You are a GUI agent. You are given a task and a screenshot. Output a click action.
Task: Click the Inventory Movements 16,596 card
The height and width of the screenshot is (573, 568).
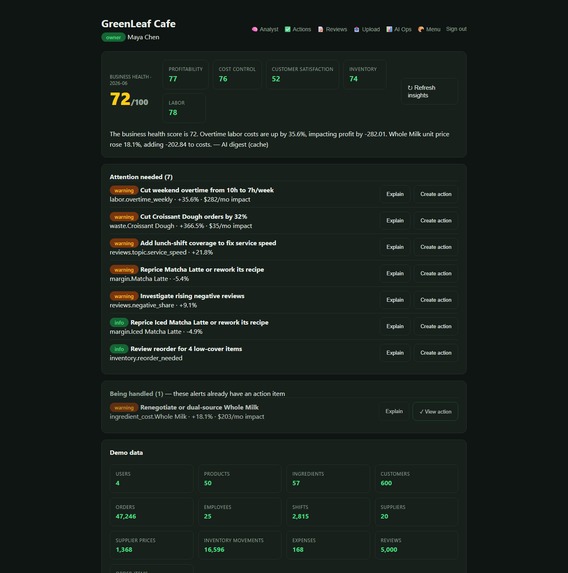coord(240,545)
